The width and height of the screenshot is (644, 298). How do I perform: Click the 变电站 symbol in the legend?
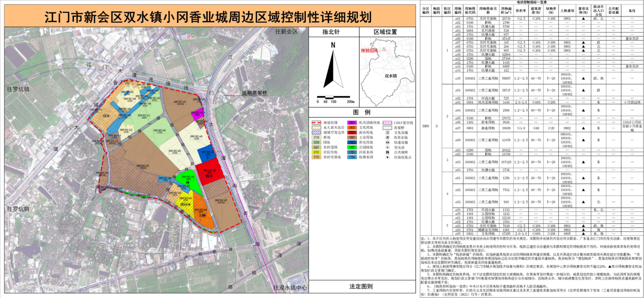(x=387, y=147)
